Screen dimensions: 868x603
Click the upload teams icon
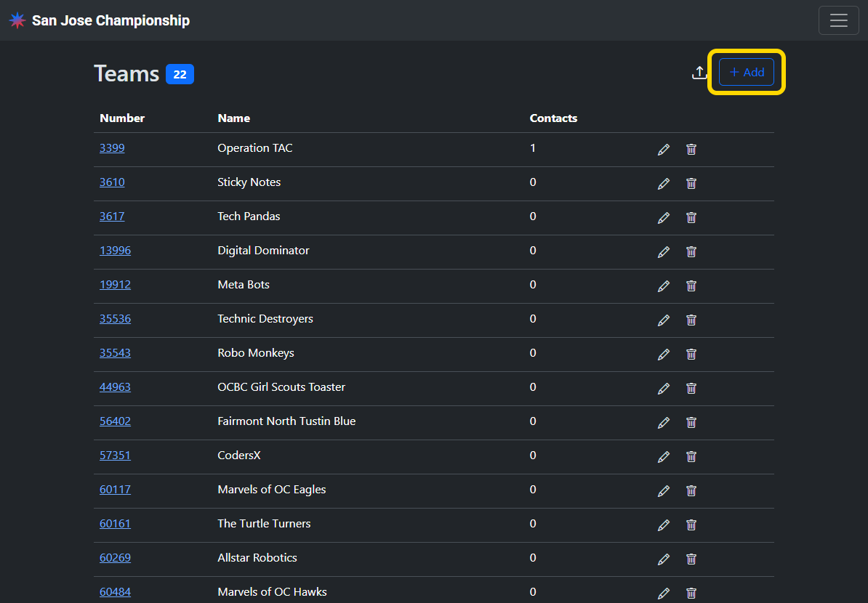pos(699,73)
